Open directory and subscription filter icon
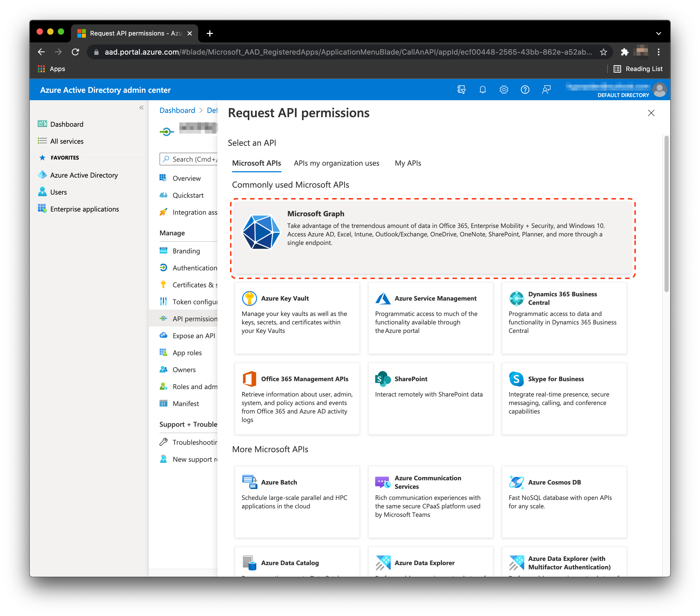 click(461, 90)
